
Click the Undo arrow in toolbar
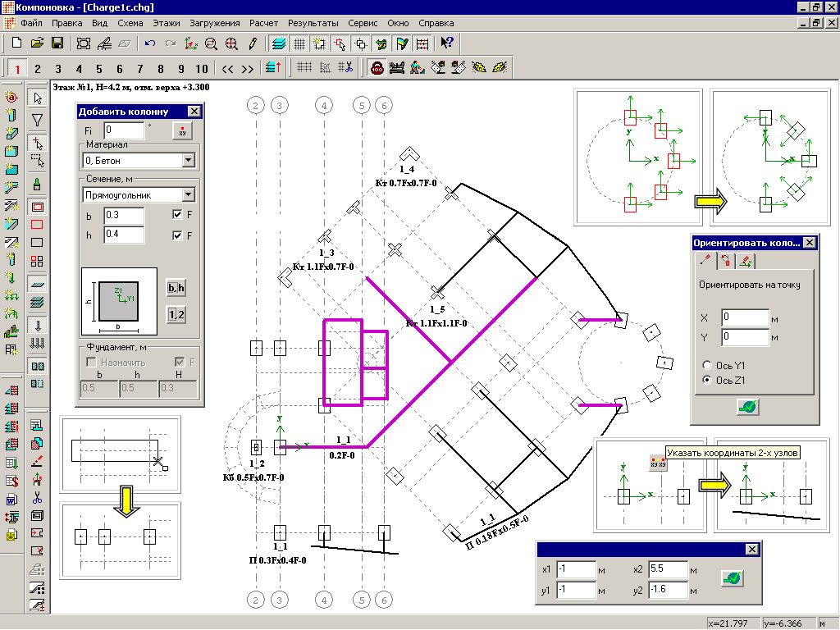pos(149,43)
